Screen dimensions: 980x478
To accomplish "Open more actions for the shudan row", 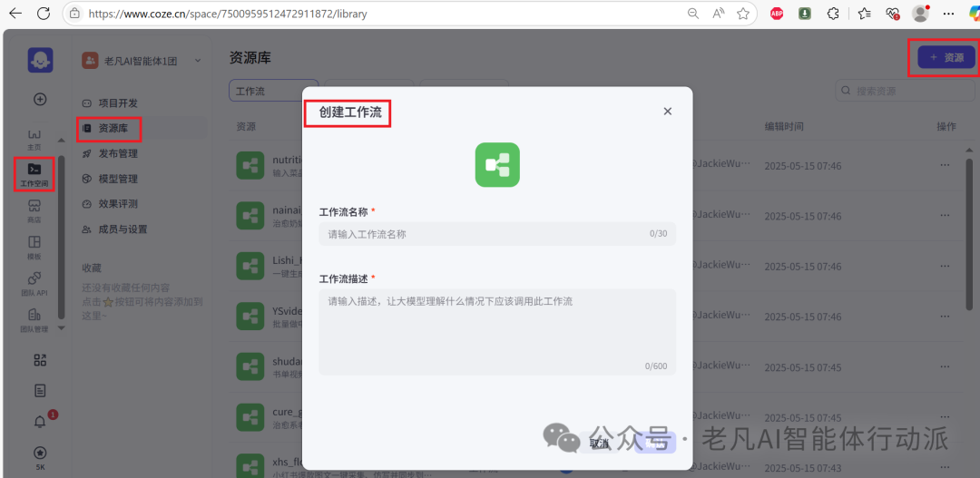I will [945, 366].
